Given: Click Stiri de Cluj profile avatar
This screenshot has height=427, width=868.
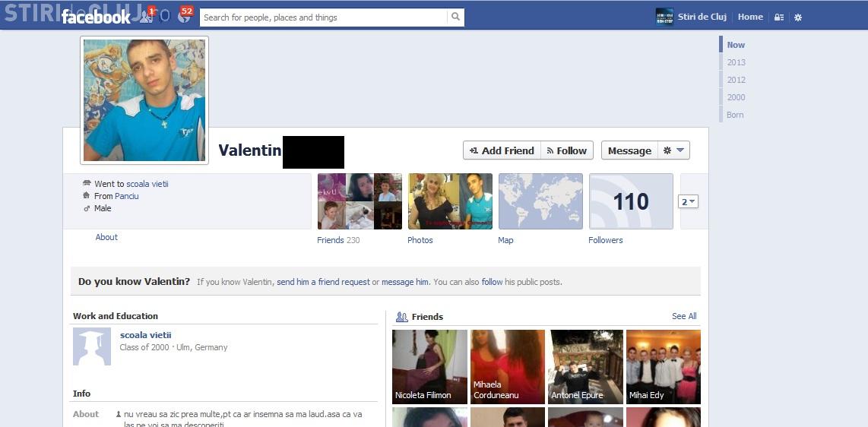Looking at the screenshot, I should pyautogui.click(x=664, y=17).
